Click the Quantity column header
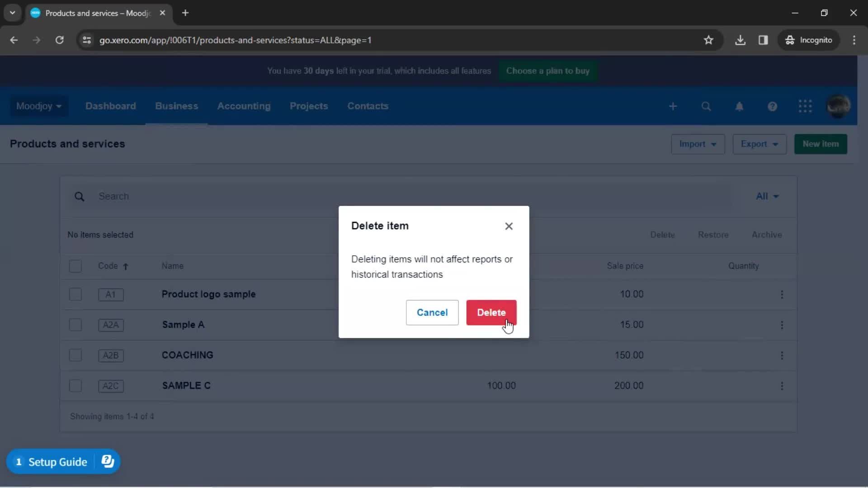Image resolution: width=868 pixels, height=488 pixels. pyautogui.click(x=743, y=266)
